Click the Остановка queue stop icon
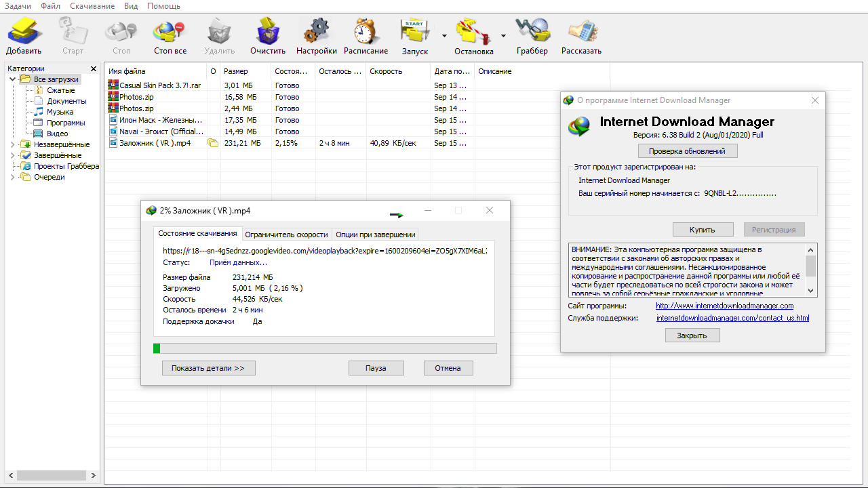The width and height of the screenshot is (868, 488). pos(473,31)
